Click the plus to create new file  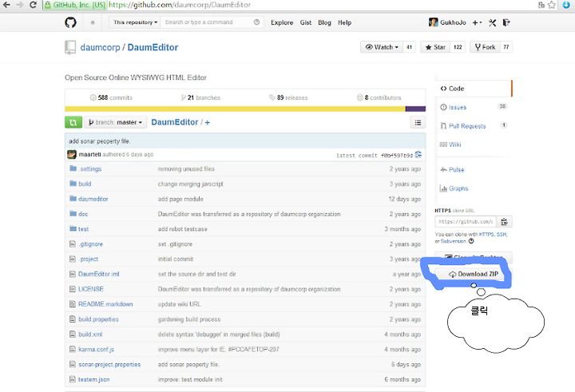(x=207, y=122)
